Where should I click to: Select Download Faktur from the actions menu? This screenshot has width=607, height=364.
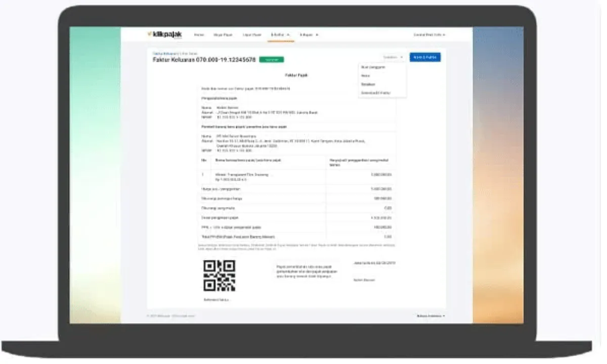(x=375, y=93)
